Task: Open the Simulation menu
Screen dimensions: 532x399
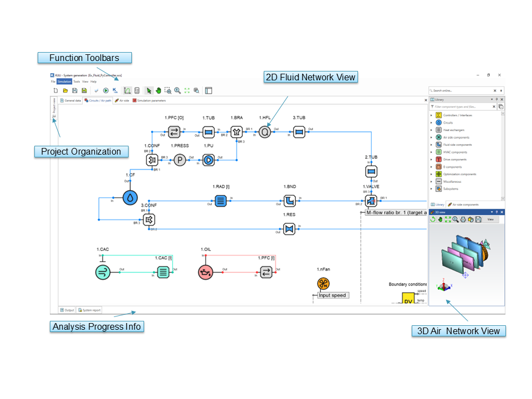Action: pyautogui.click(x=64, y=81)
